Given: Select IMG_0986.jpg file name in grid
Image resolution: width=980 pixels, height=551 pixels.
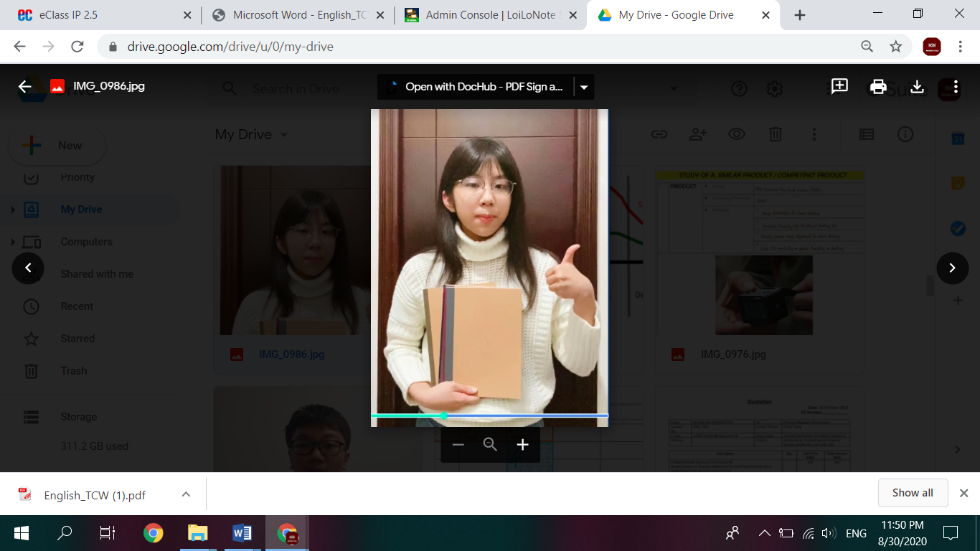Looking at the screenshot, I should [x=291, y=354].
